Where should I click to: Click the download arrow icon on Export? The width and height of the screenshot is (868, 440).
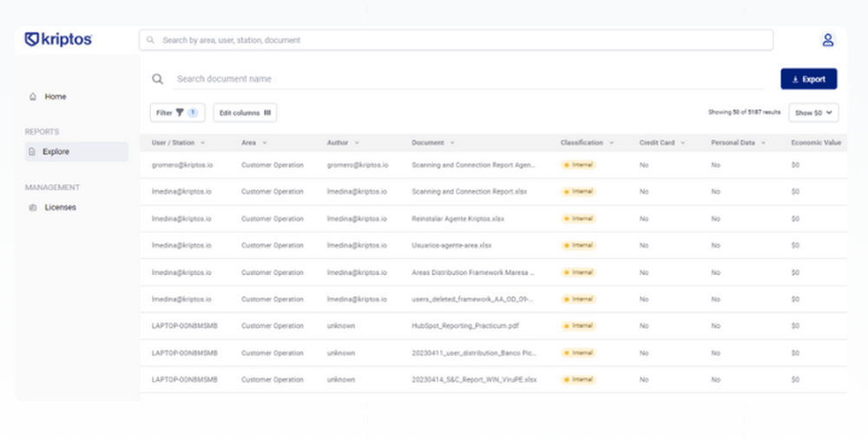coord(795,79)
